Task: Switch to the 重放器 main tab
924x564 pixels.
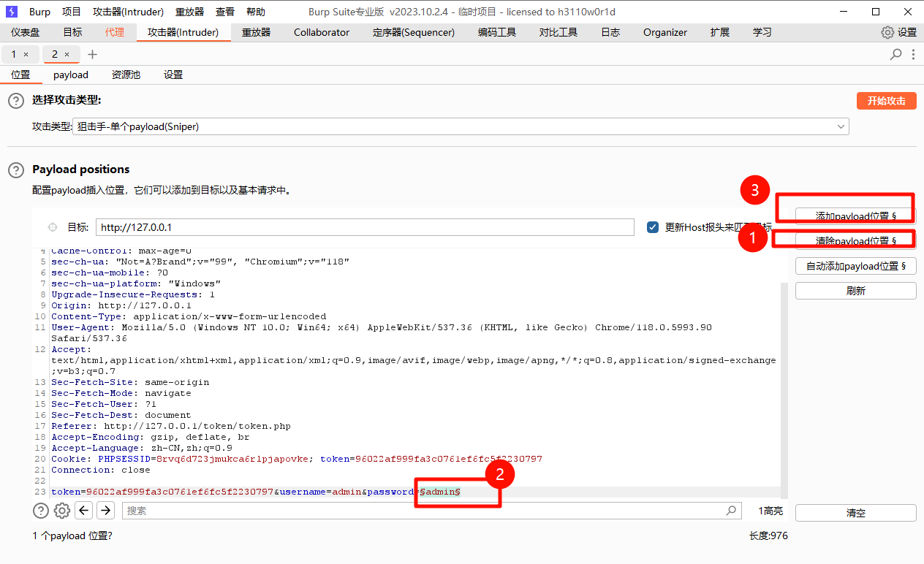Action: click(x=257, y=32)
